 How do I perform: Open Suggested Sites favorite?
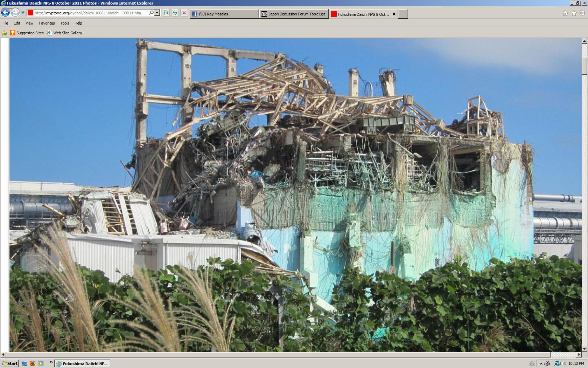[x=27, y=33]
